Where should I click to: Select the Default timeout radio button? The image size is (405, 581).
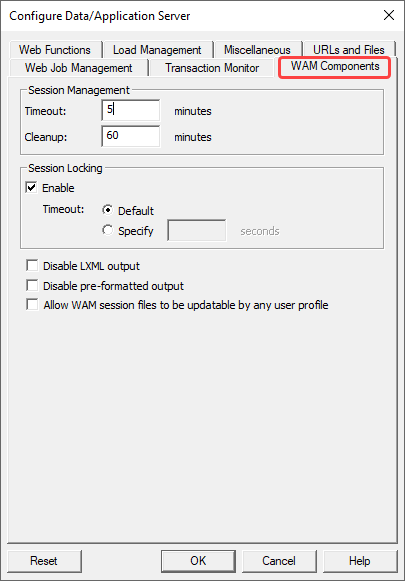coord(107,210)
